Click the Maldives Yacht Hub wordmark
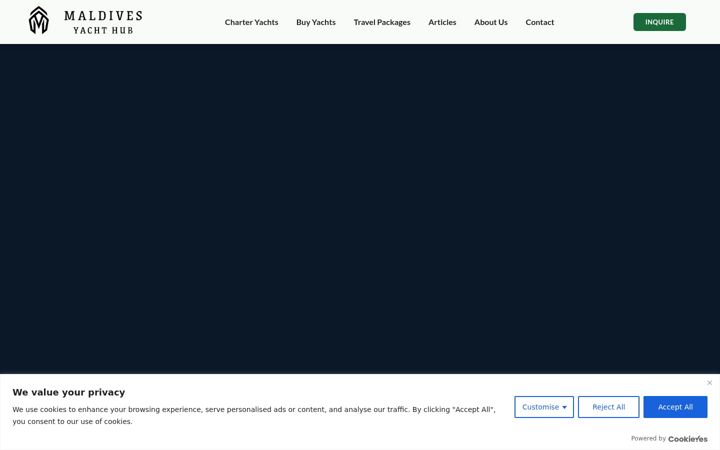This screenshot has height=450, width=720. click(x=103, y=22)
